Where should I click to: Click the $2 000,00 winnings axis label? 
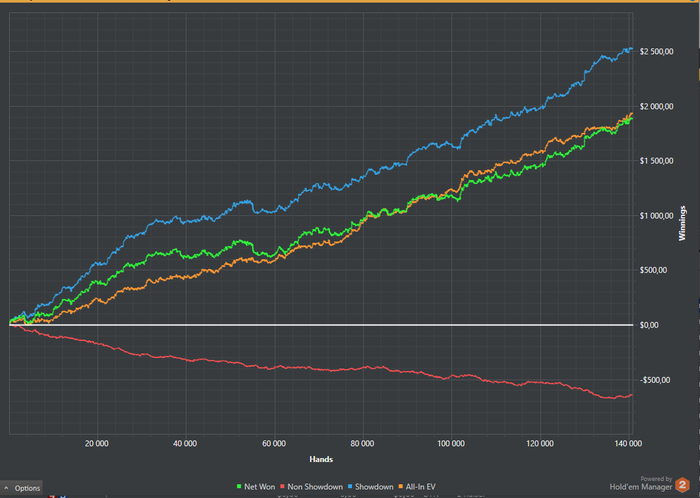point(656,107)
